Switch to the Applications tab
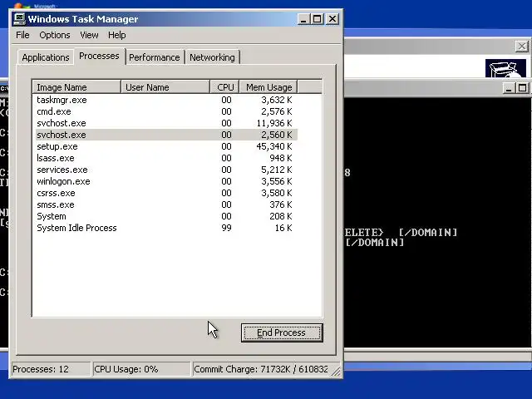This screenshot has width=532, height=399. click(x=46, y=57)
